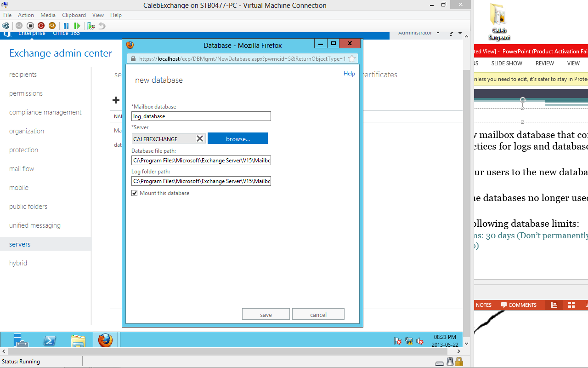Remove the CALEBEXCHANGE server with the X icon

tap(200, 138)
